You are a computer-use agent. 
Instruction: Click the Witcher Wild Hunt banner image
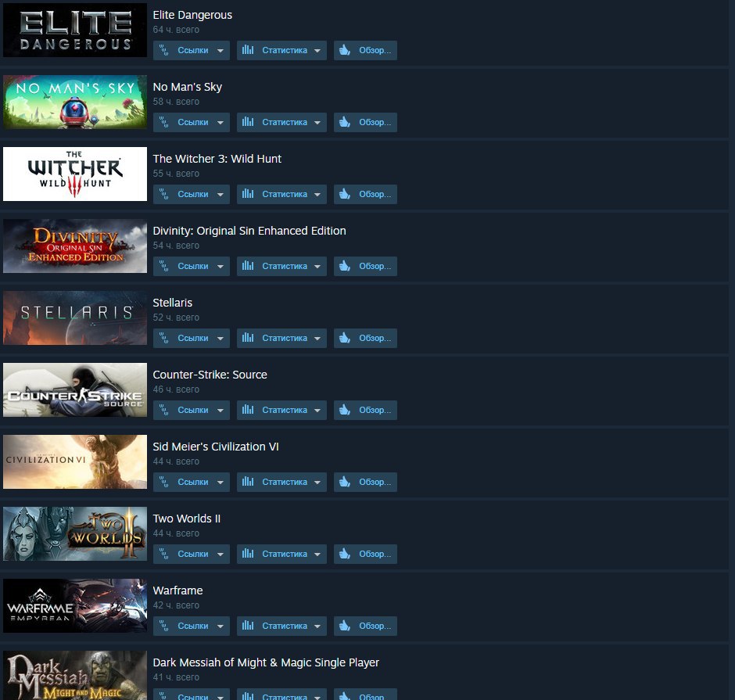point(75,174)
